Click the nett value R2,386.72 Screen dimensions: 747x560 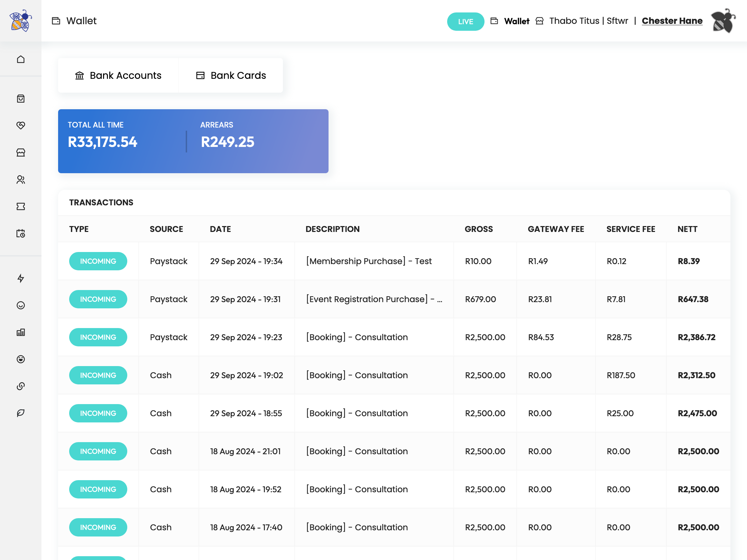[x=697, y=337]
